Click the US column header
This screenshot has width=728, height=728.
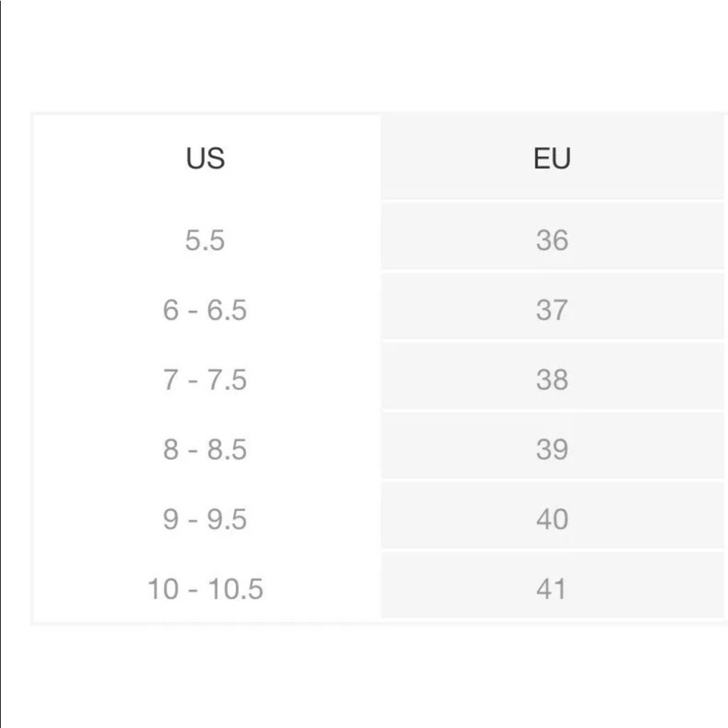point(207,158)
